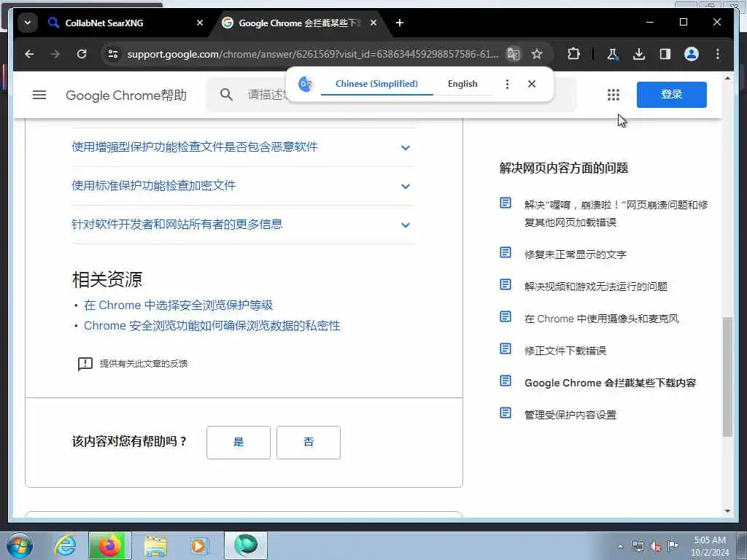Click the translate icon in address bar
Viewport: 747px width, 560px height.
click(513, 54)
